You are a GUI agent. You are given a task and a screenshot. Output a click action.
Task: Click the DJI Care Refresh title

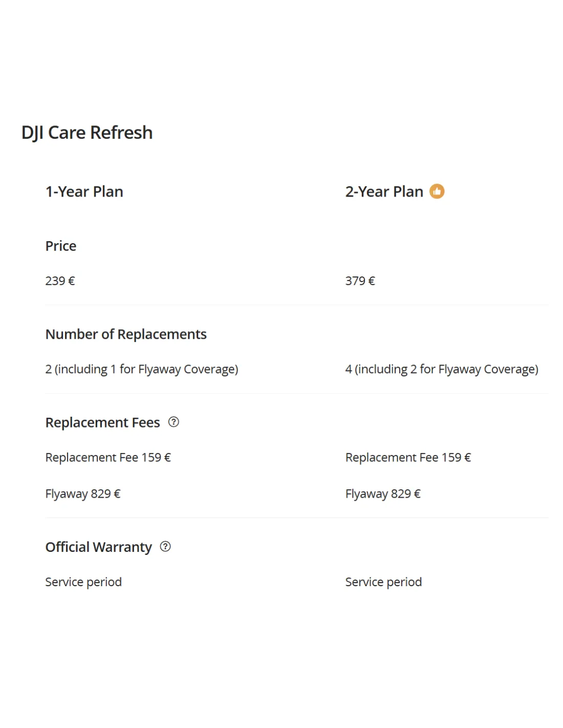click(87, 133)
